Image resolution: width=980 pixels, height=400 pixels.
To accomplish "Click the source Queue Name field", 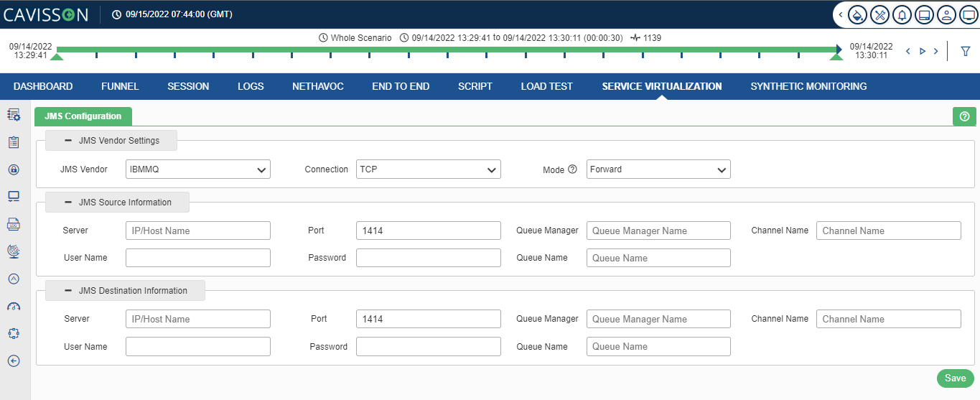I will 658,258.
